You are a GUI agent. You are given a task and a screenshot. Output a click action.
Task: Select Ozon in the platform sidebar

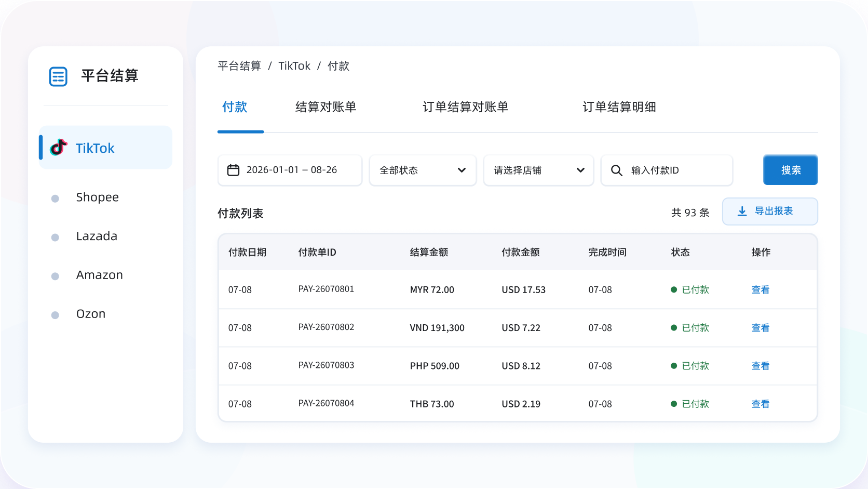coord(91,314)
